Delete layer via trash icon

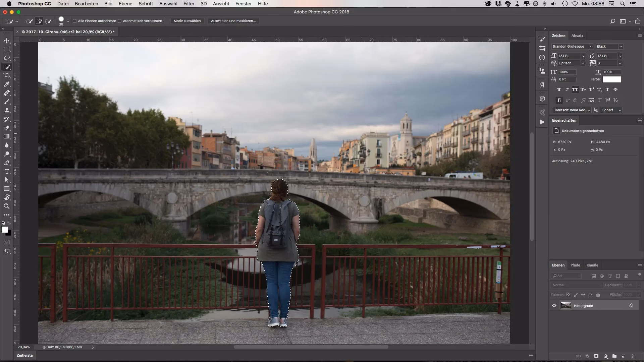point(633,356)
